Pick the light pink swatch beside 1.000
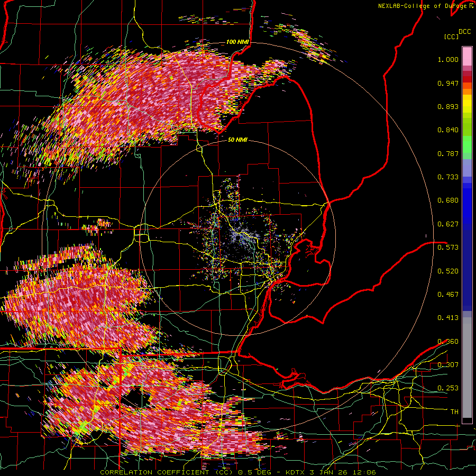The height and width of the screenshot is (476, 476). 467,56
